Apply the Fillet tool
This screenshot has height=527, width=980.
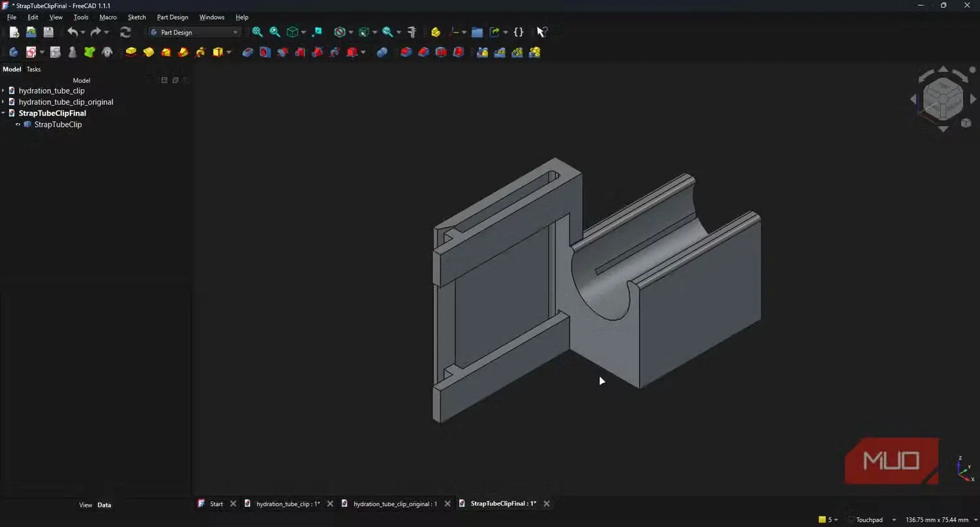(x=406, y=52)
